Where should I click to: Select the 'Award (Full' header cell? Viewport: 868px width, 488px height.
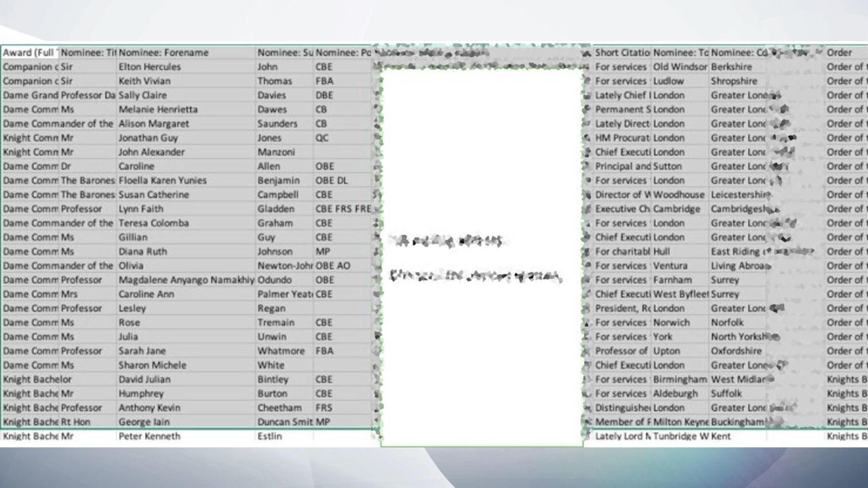click(30, 53)
